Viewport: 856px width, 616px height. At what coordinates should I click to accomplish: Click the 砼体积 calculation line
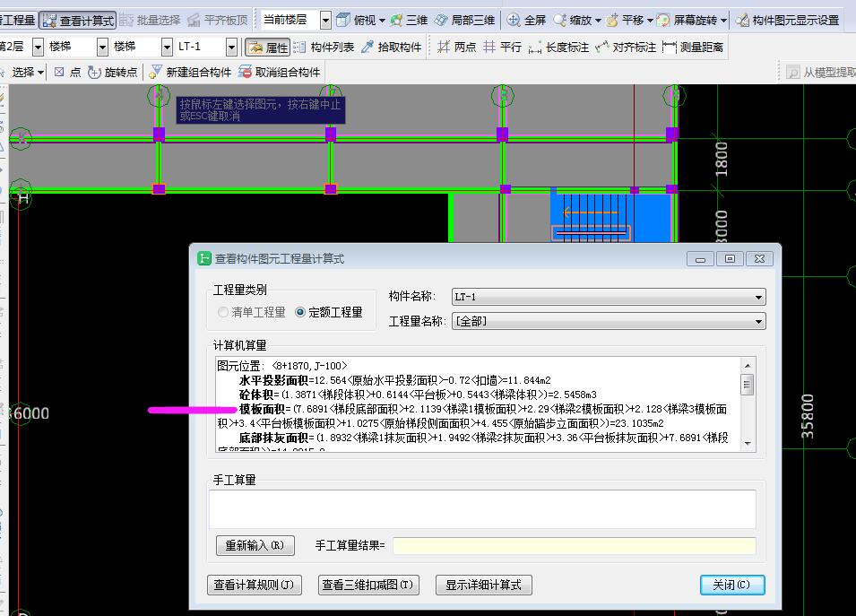point(418,395)
